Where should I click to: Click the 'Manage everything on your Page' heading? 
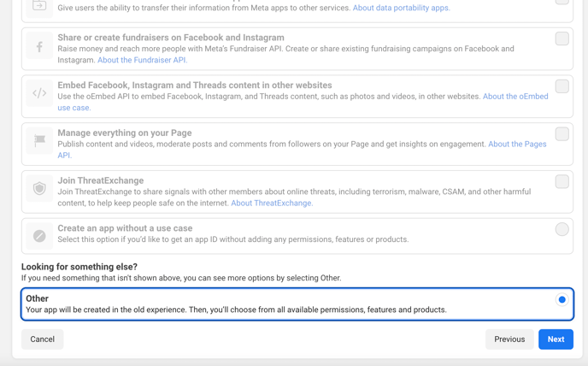tap(125, 133)
